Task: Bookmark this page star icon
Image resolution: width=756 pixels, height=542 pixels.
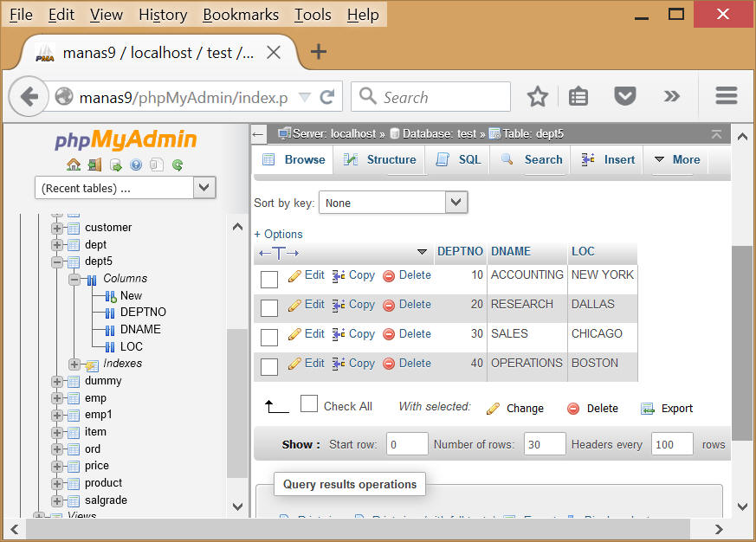Action: (x=537, y=97)
